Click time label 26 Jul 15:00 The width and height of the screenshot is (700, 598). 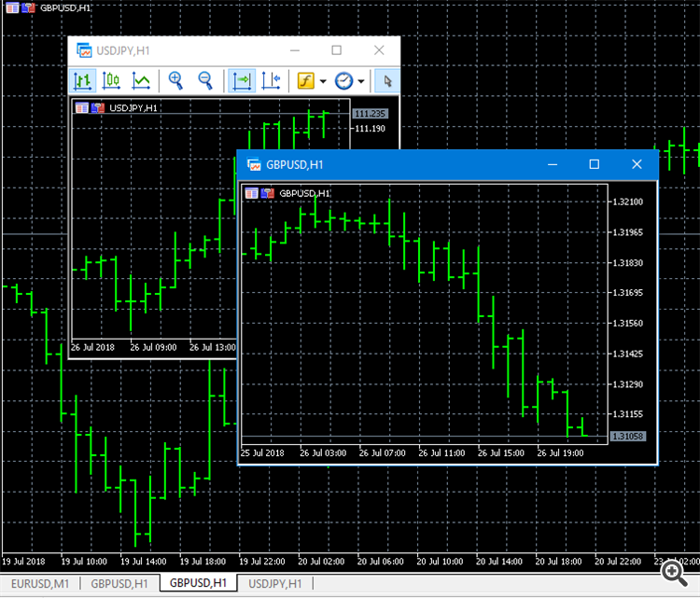(501, 453)
